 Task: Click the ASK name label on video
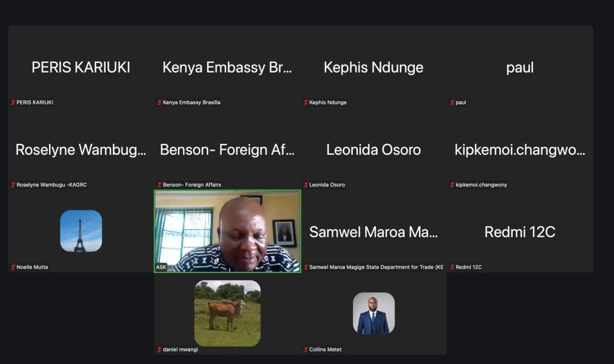[x=161, y=267]
